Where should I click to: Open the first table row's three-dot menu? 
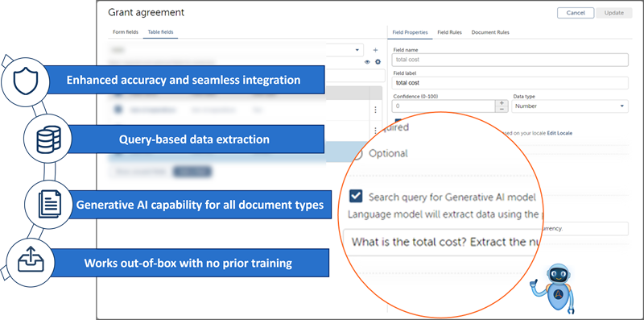pos(375,110)
